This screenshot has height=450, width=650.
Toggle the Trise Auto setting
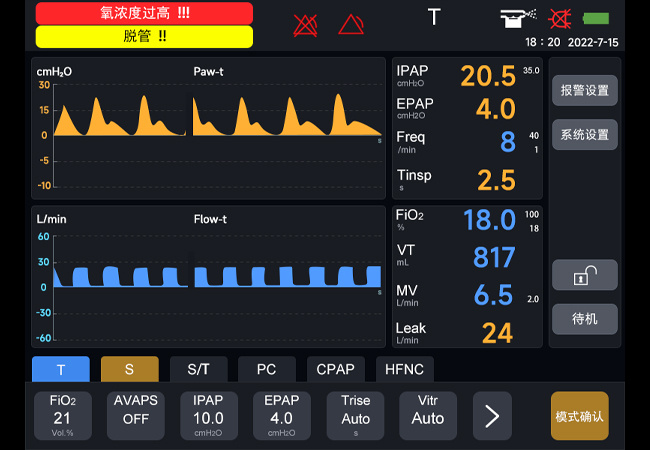pos(355,415)
